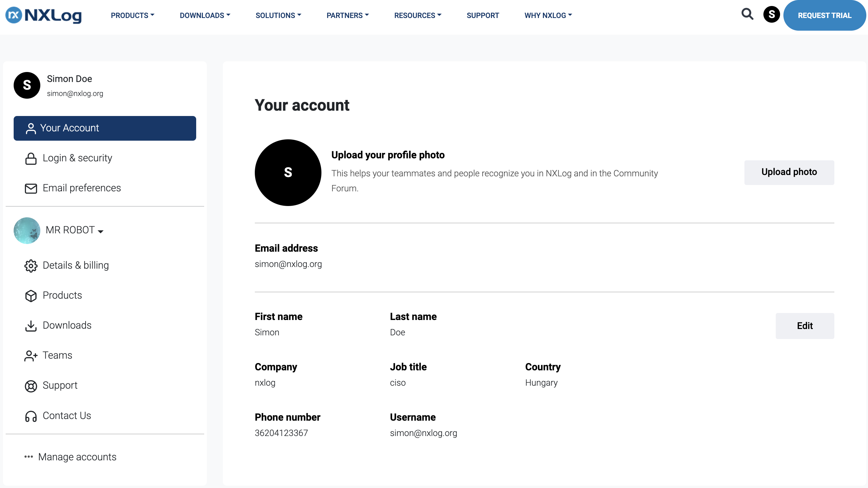
Task: Click the gear icon for Details & billing
Action: (x=31, y=266)
